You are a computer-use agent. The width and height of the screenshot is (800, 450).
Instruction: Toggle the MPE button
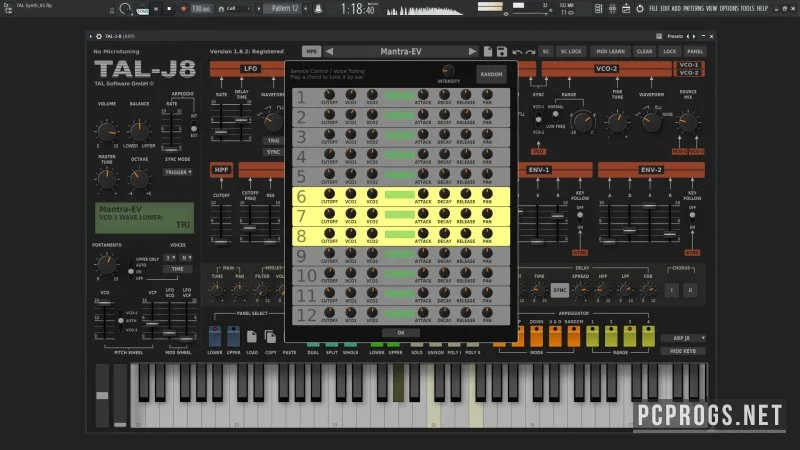[311, 52]
